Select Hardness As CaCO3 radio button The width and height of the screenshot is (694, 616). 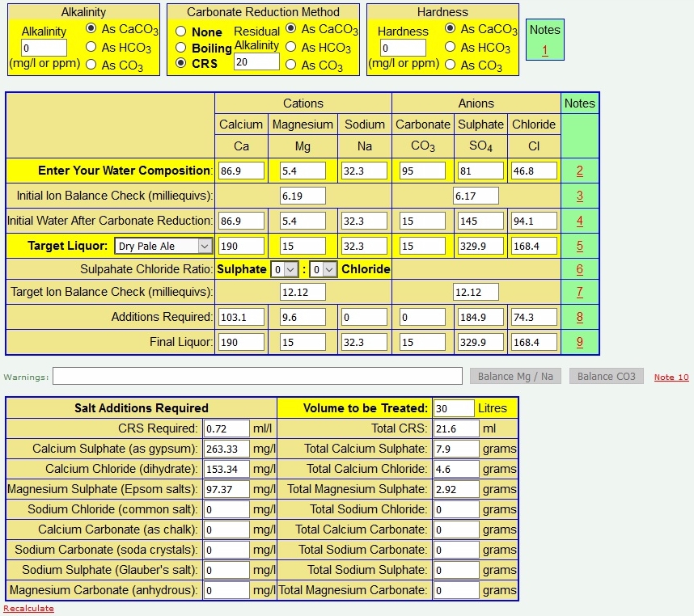[x=450, y=28]
